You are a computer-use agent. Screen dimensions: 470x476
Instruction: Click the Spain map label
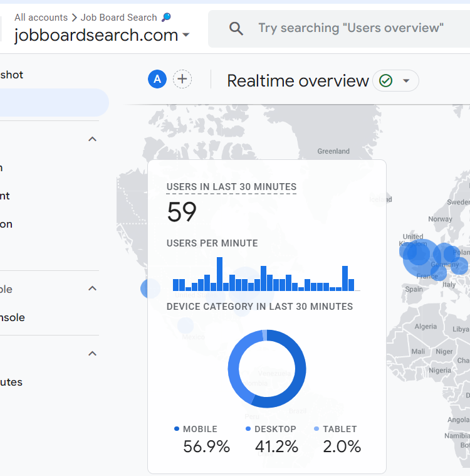pyautogui.click(x=414, y=289)
